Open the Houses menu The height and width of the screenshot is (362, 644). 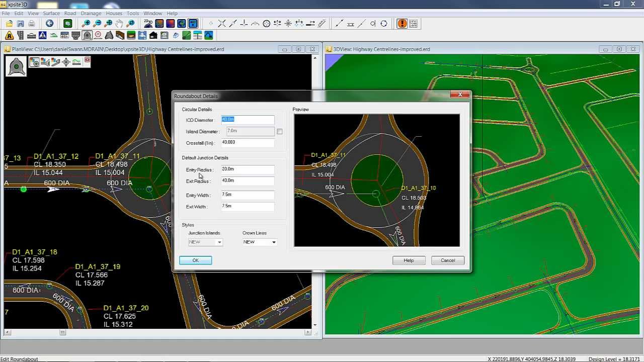tap(114, 13)
